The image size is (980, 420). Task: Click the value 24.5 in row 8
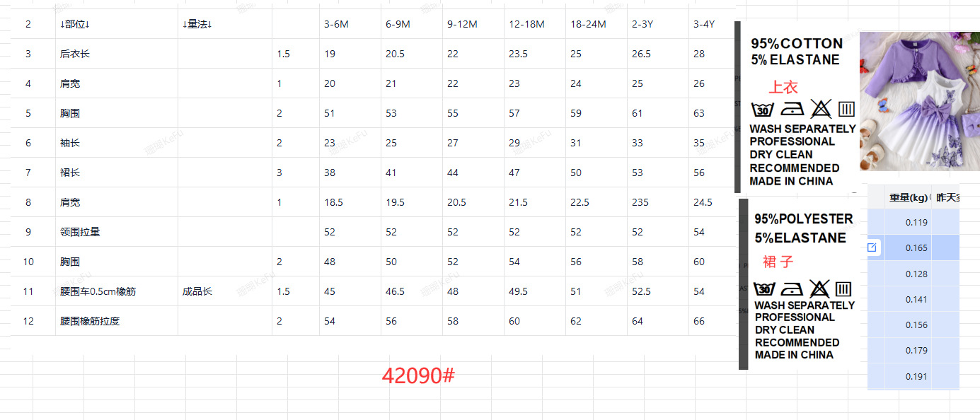703,202
